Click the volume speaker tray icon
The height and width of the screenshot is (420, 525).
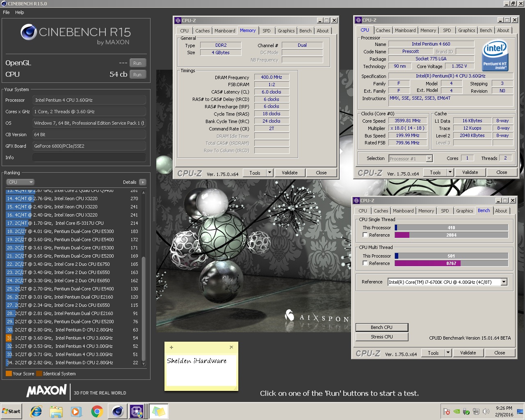coord(486,411)
